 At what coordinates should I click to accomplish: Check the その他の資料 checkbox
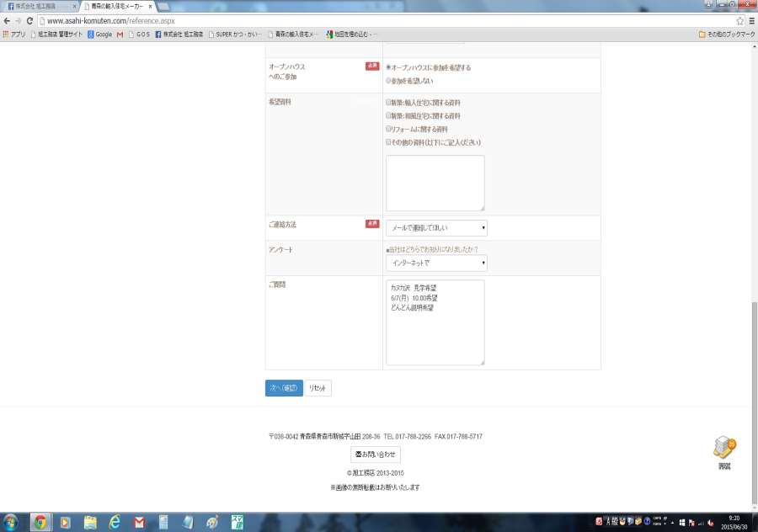click(x=388, y=142)
